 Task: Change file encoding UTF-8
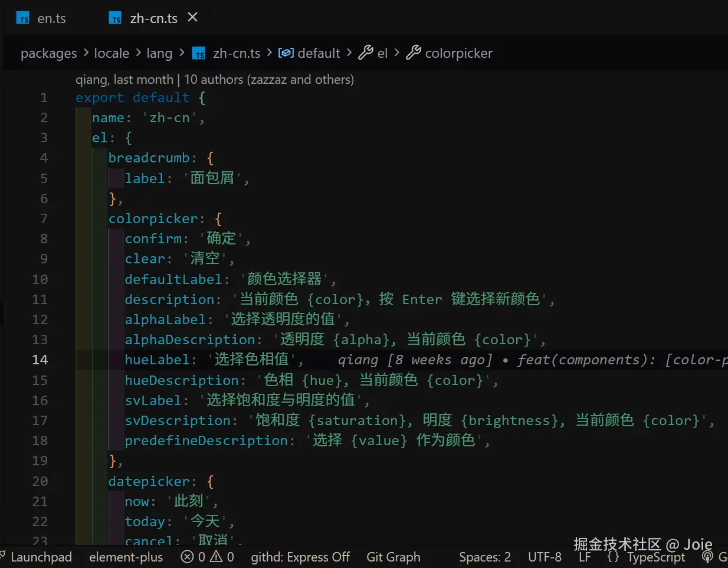pos(545,557)
